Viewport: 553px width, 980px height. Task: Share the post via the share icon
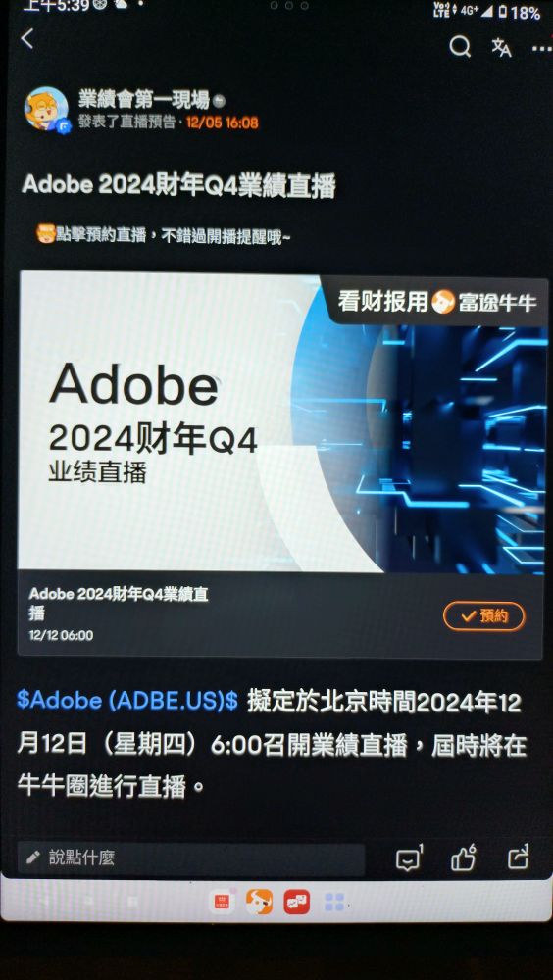point(518,857)
